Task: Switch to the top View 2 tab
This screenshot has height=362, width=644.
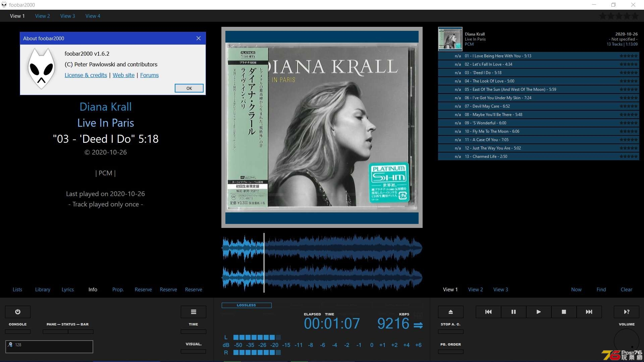Action: [x=42, y=16]
